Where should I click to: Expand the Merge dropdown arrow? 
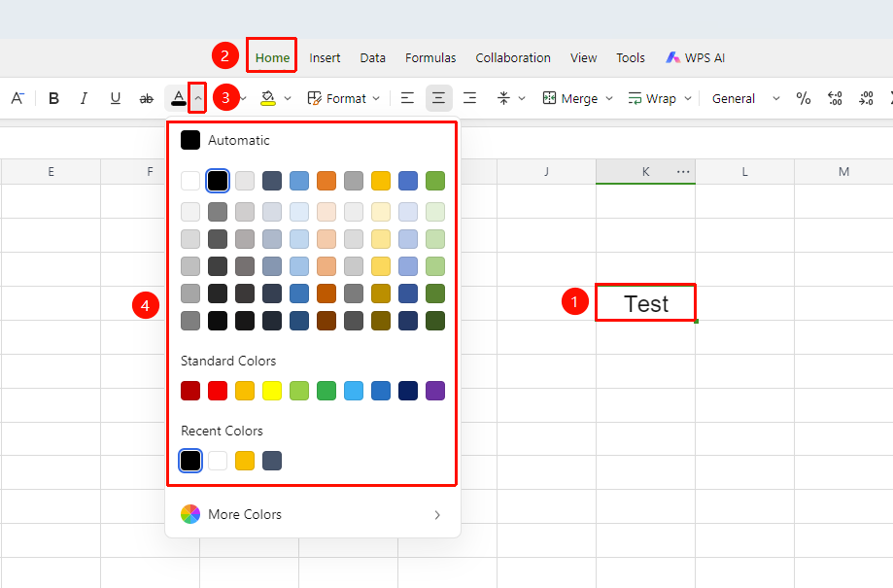click(x=609, y=98)
